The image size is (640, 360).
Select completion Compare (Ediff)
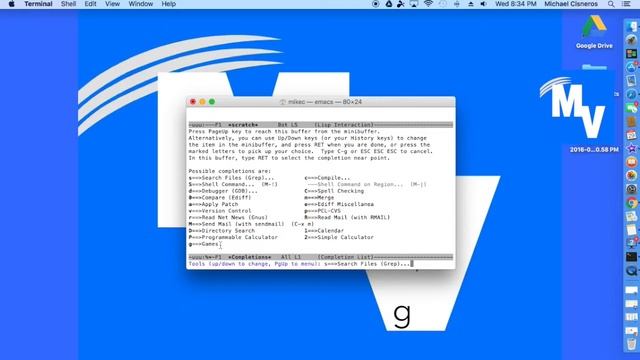coord(220,198)
